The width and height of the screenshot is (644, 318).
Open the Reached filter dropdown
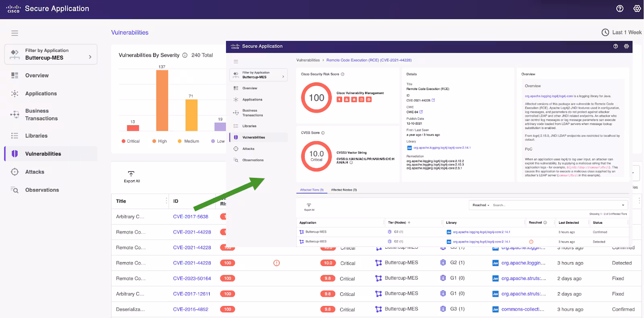(x=481, y=205)
